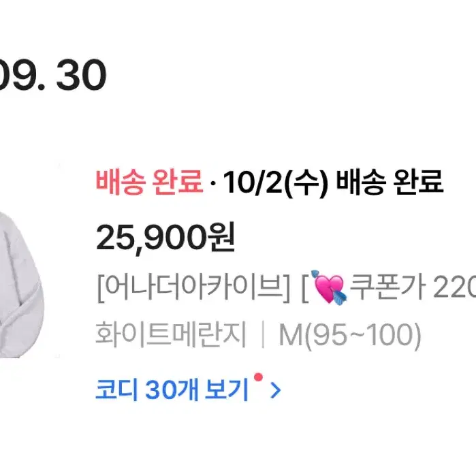Click the black 배송 완료 text after the date
Viewport: 476px width, 476px height.
[x=390, y=182]
